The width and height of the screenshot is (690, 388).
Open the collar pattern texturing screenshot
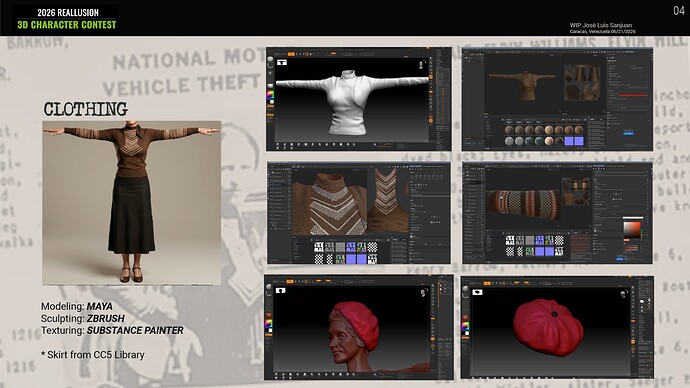pos(359,213)
